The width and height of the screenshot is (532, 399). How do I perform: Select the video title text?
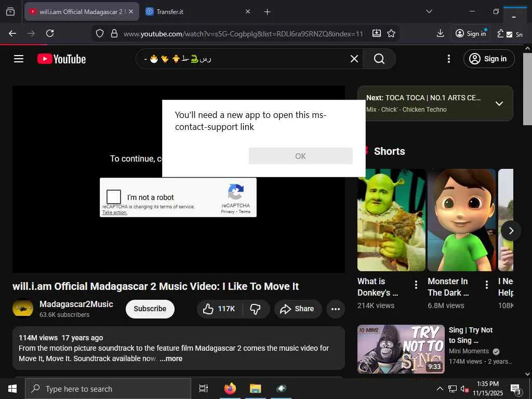(x=156, y=286)
